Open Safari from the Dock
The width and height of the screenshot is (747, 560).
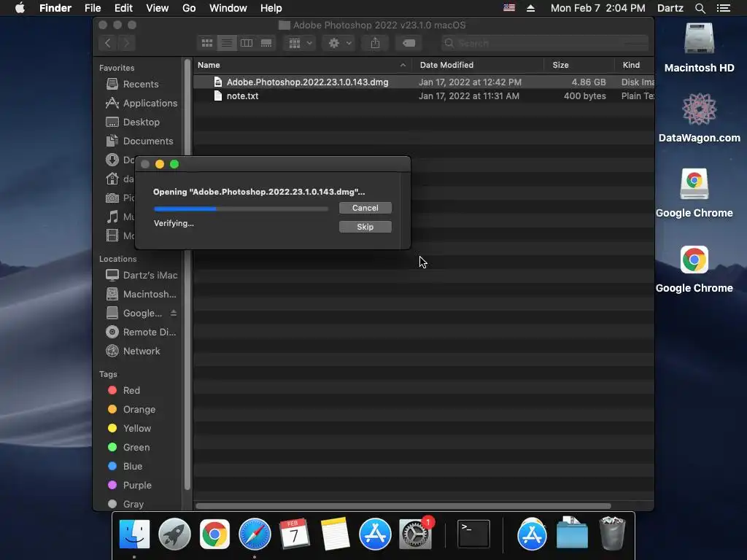(255, 534)
